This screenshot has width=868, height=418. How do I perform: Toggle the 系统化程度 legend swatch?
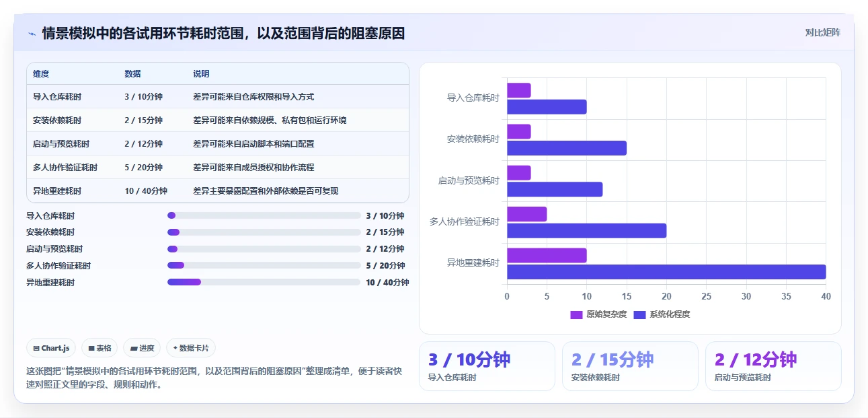click(x=639, y=314)
